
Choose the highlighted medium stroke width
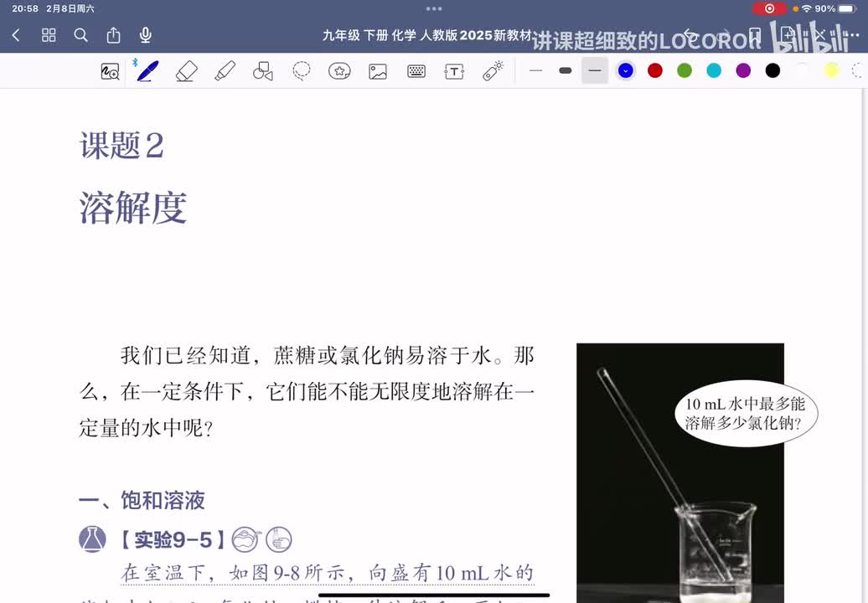(x=595, y=71)
